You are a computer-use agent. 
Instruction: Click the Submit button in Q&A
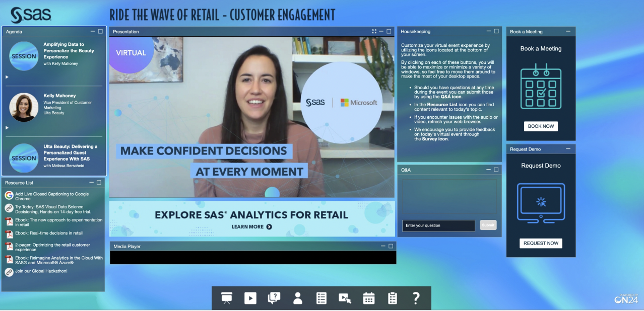[488, 225]
